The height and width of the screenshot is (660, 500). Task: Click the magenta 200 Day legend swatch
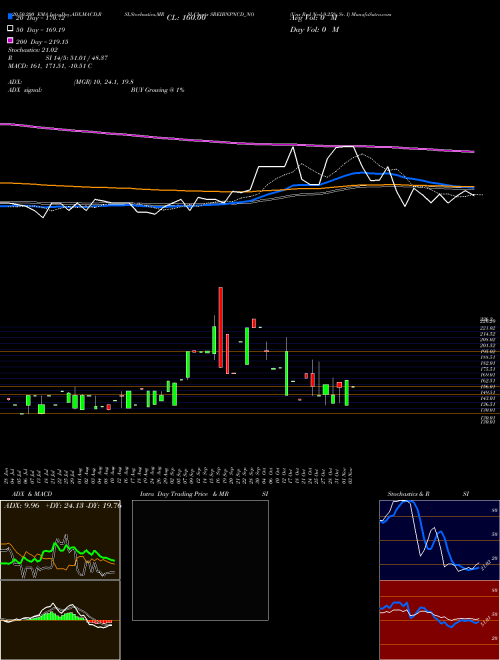(10, 40)
